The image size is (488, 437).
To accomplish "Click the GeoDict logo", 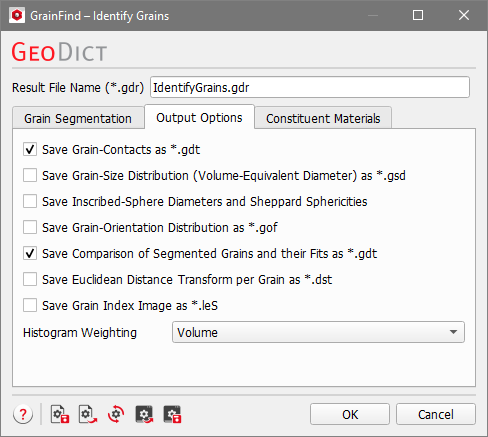I will [59, 52].
